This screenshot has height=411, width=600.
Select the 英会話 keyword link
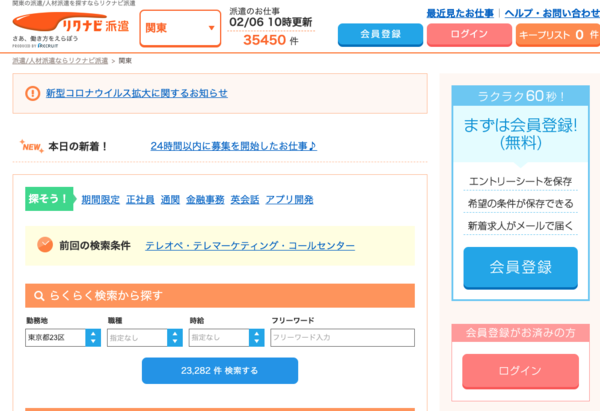click(245, 199)
